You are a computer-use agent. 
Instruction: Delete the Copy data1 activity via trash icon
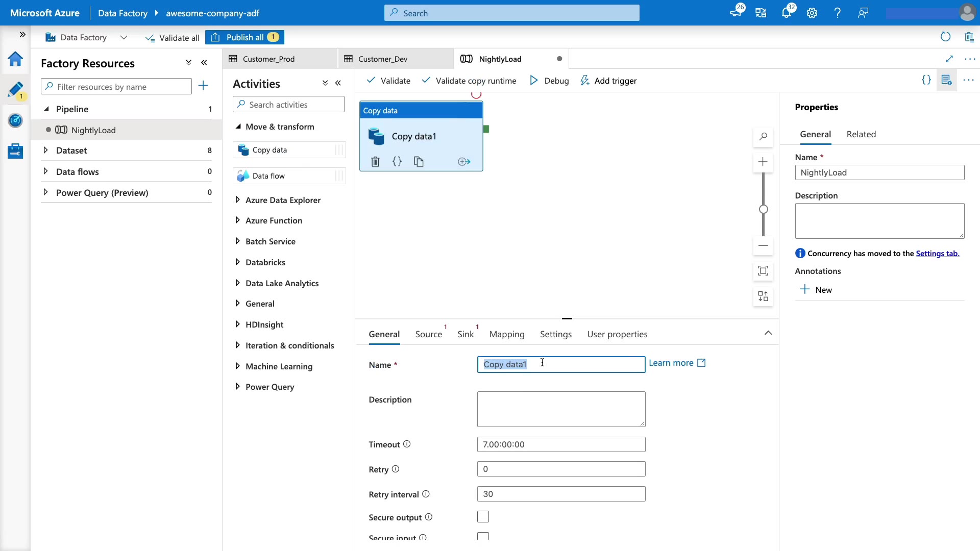click(x=375, y=162)
